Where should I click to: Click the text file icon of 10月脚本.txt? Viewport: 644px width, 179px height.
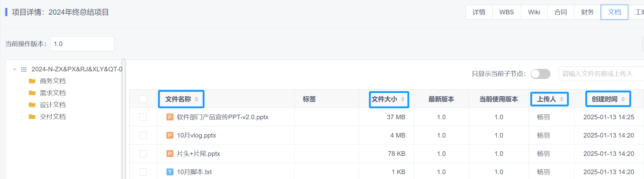click(170, 172)
